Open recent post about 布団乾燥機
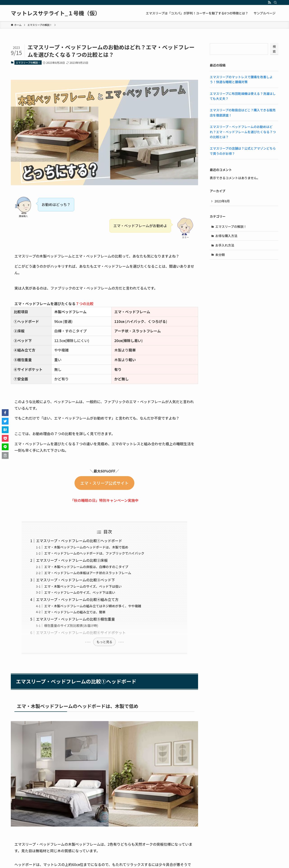The height and width of the screenshot is (868, 289). click(243, 96)
